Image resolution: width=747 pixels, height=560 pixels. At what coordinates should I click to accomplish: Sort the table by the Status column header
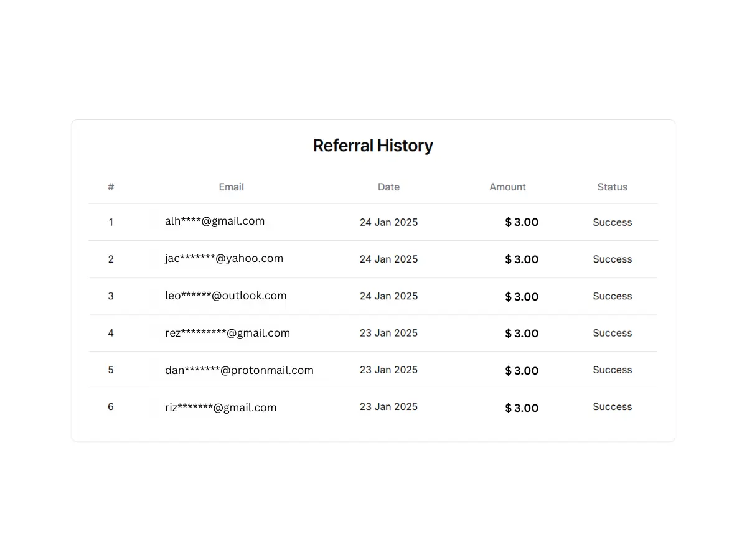[x=612, y=187]
